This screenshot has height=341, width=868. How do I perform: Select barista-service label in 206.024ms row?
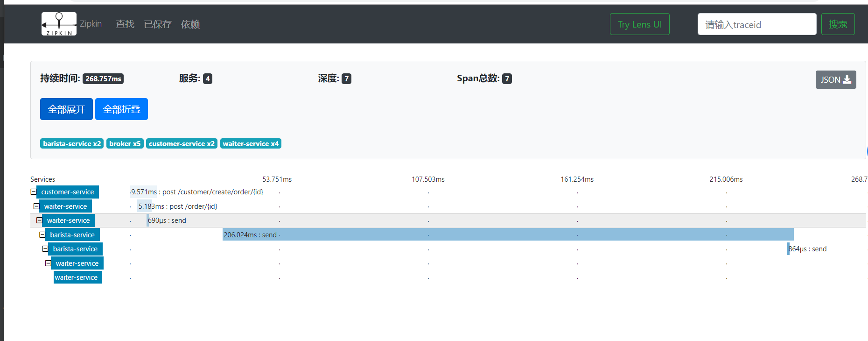(72, 235)
